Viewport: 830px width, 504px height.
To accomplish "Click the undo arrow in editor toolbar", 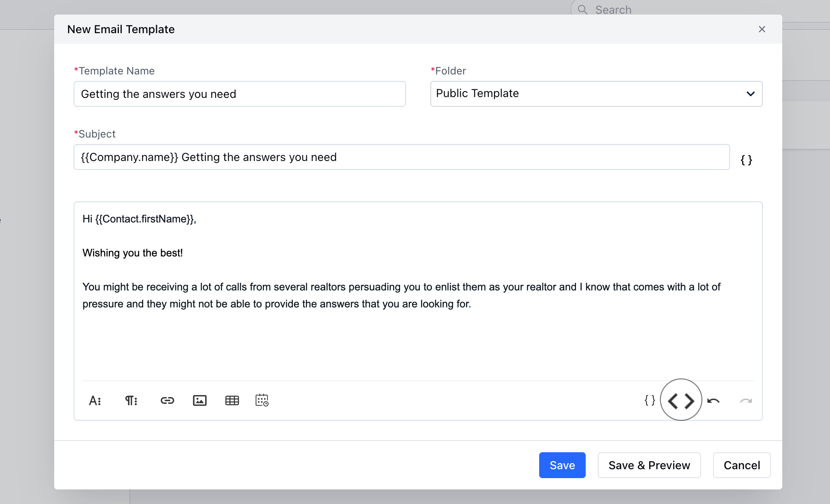I will [x=713, y=401].
